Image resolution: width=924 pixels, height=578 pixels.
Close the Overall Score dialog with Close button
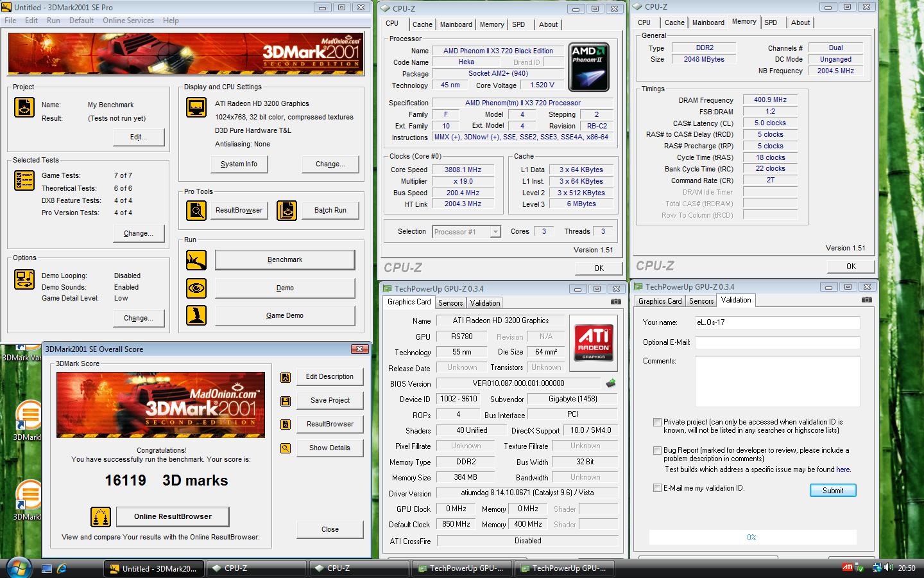[330, 529]
